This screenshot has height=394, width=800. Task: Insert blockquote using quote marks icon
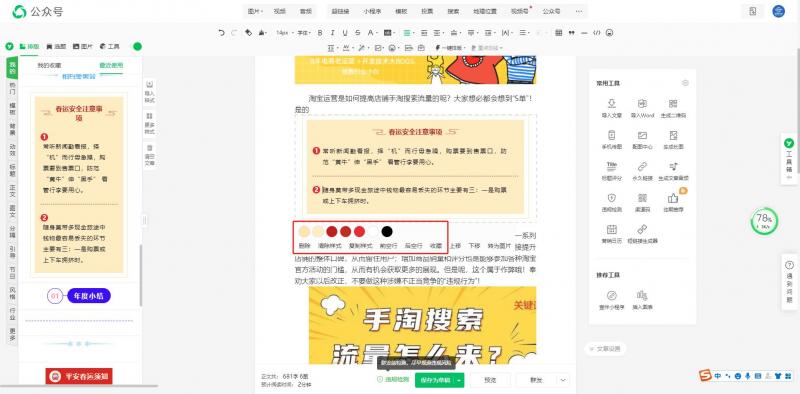pos(571,33)
